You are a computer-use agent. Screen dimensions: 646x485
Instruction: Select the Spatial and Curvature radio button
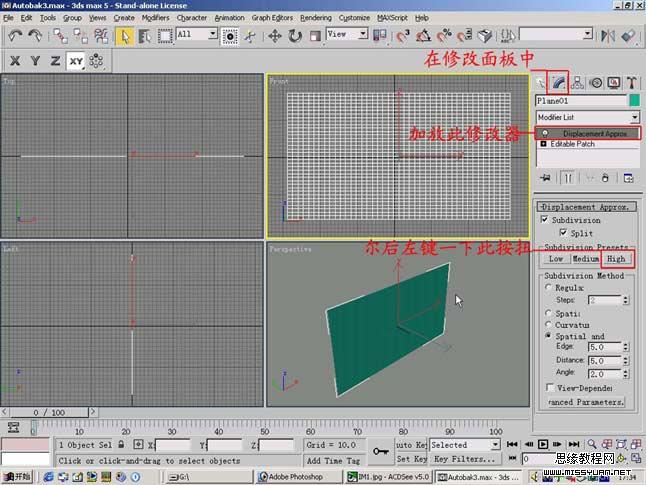click(x=548, y=336)
